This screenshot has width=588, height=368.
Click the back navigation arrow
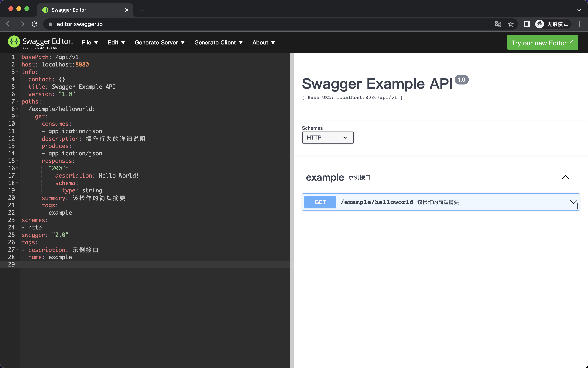(x=9, y=24)
